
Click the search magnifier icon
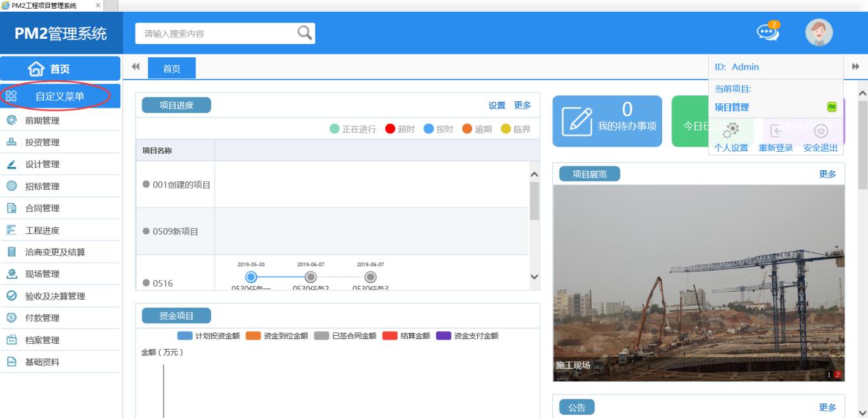click(304, 33)
